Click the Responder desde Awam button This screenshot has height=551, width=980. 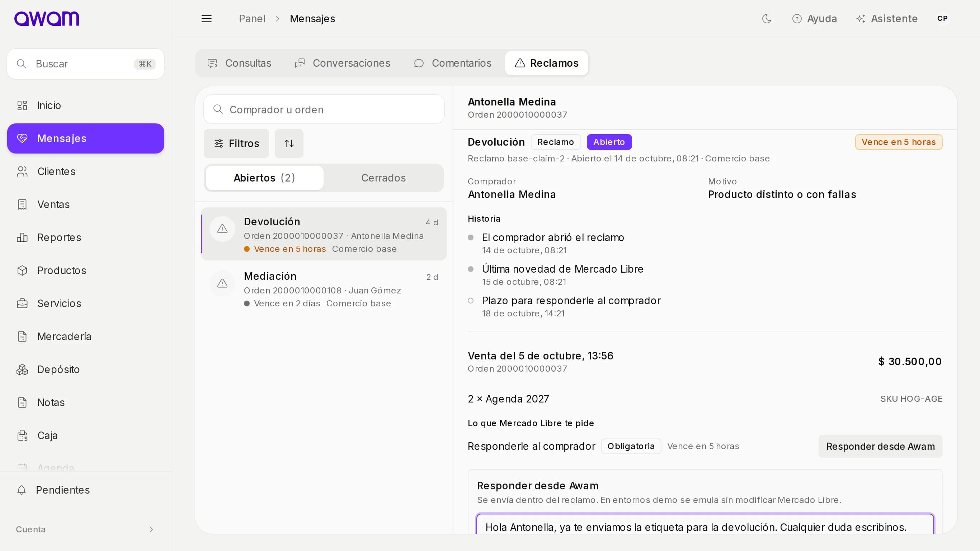point(880,446)
